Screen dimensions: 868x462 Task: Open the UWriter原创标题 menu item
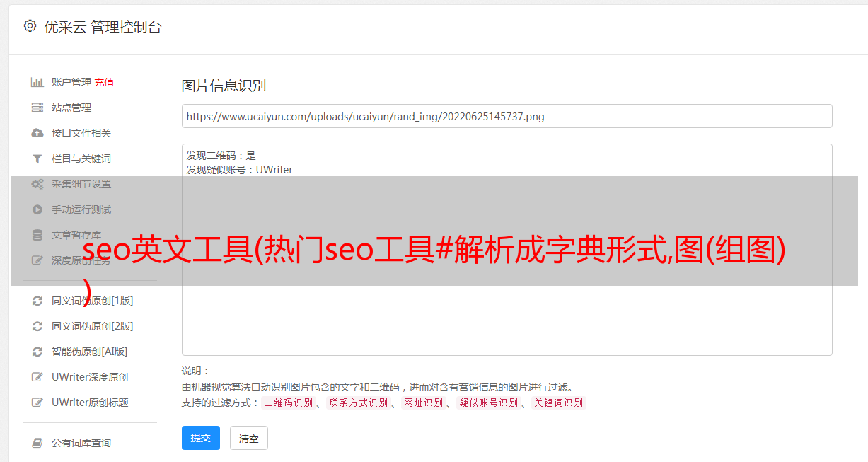pyautogui.click(x=90, y=403)
